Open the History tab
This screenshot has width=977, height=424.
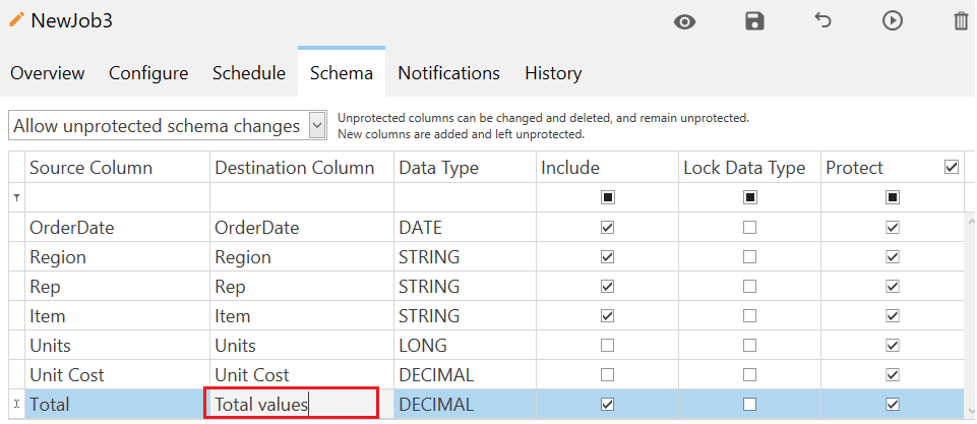tap(553, 74)
